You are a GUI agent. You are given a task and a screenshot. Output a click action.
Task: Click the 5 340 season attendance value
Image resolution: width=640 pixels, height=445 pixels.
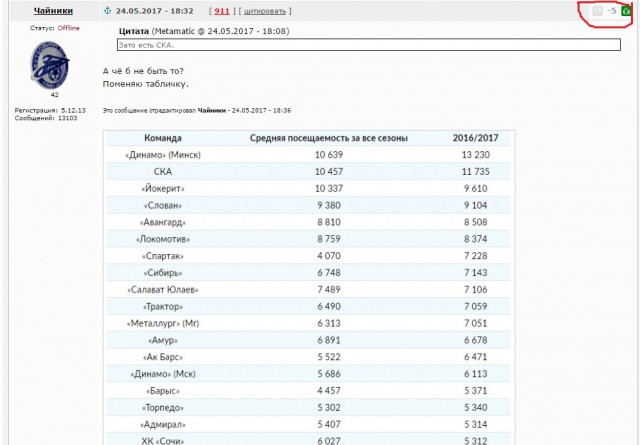tap(476, 408)
